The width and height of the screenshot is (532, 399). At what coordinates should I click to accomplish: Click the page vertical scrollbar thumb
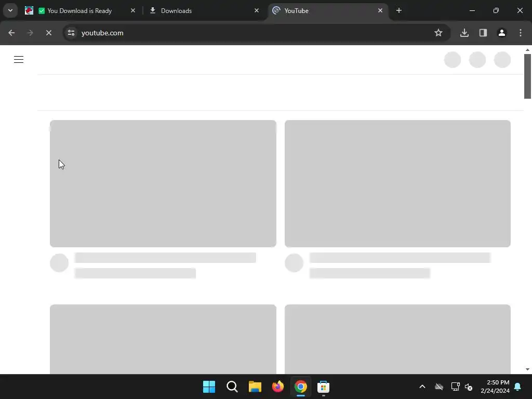[527, 76]
